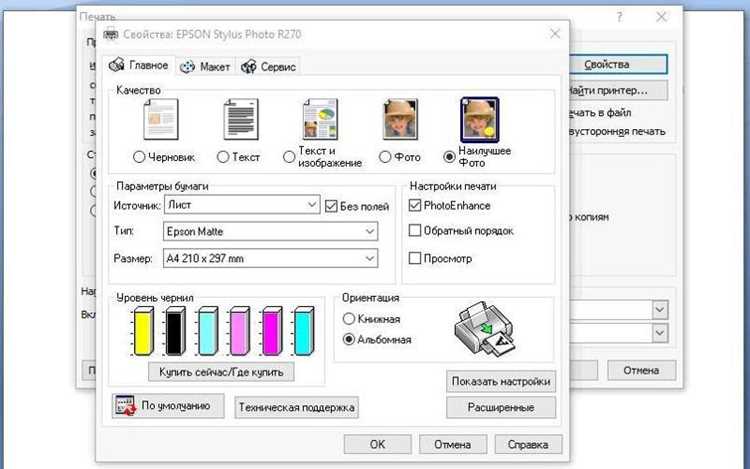
Task: Switch to the Главное tab
Action: coord(138,65)
